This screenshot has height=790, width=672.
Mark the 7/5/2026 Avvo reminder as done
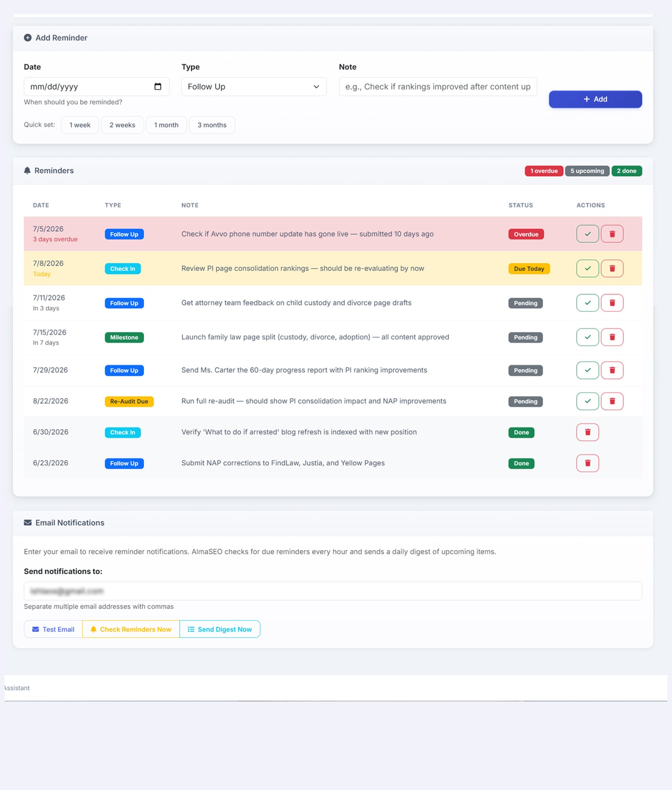[588, 234]
